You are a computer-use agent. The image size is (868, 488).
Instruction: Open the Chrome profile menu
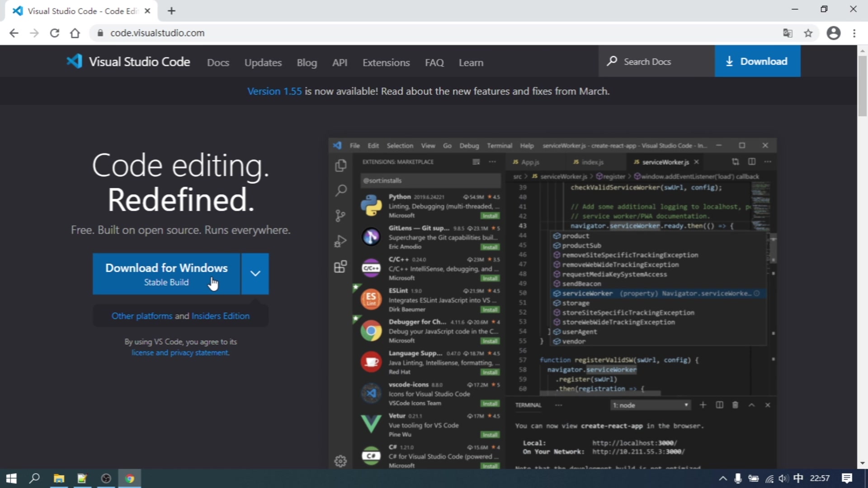tap(834, 33)
